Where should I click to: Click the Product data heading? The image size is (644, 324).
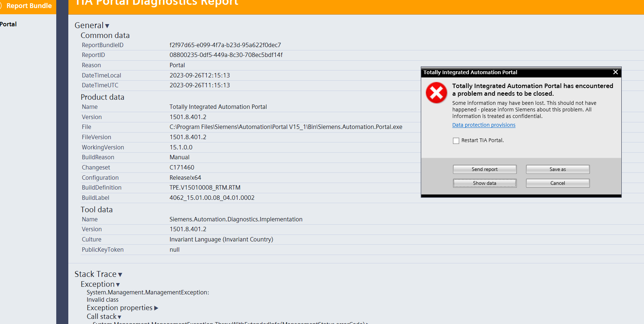point(102,97)
